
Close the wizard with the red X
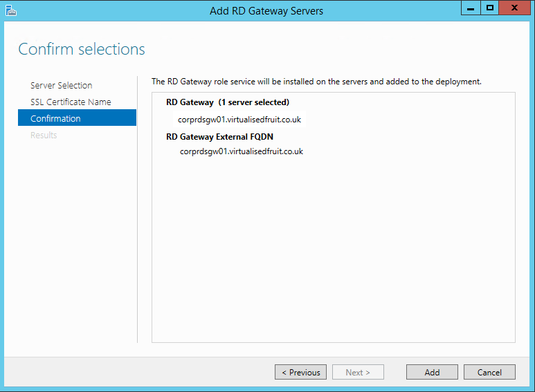point(515,8)
